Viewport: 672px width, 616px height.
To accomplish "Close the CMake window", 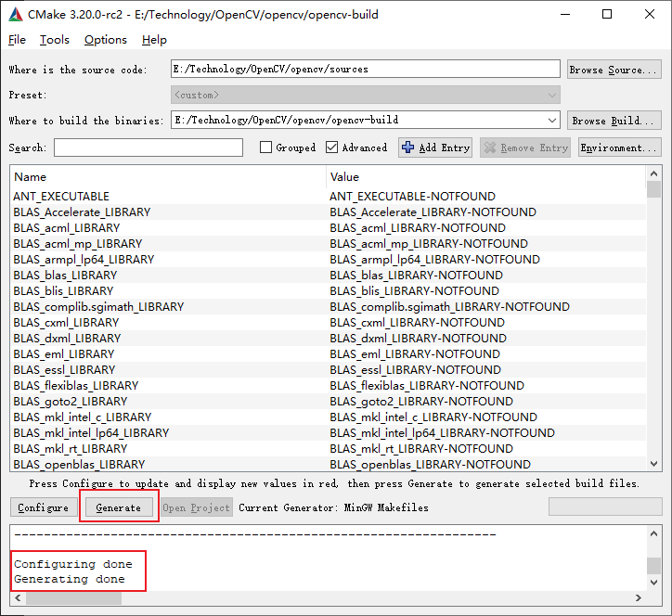I will pos(650,14).
